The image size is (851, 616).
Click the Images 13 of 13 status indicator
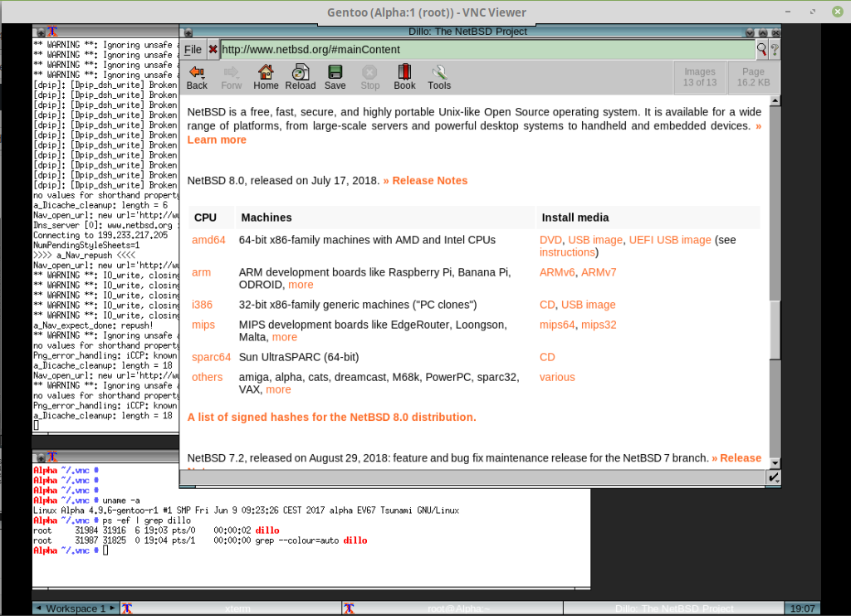pyautogui.click(x=700, y=76)
